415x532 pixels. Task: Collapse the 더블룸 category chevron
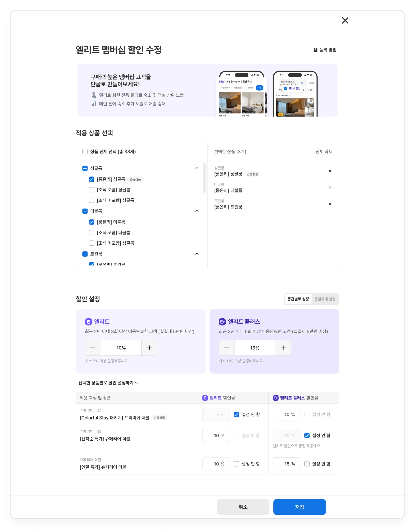click(x=197, y=211)
